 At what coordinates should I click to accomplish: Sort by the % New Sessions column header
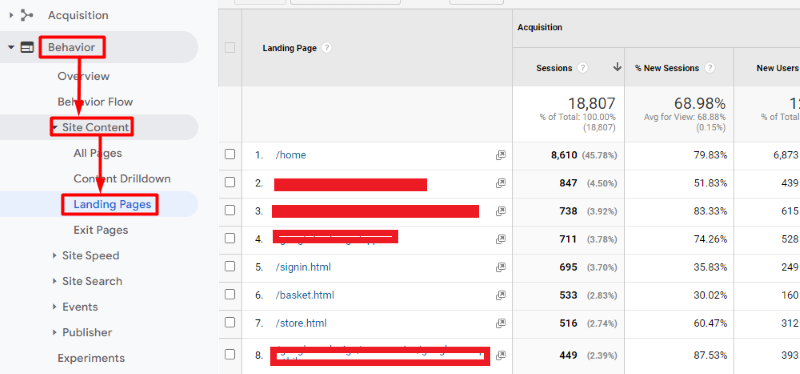(x=667, y=68)
